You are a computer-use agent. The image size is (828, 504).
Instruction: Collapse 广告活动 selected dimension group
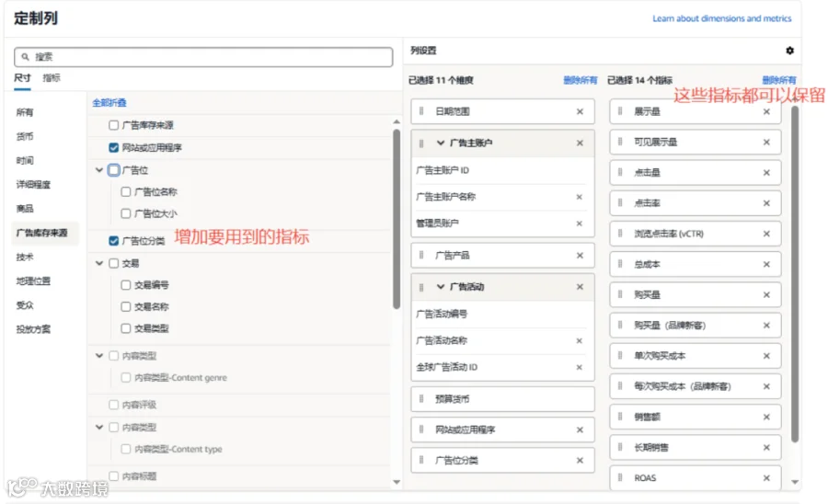(441, 287)
